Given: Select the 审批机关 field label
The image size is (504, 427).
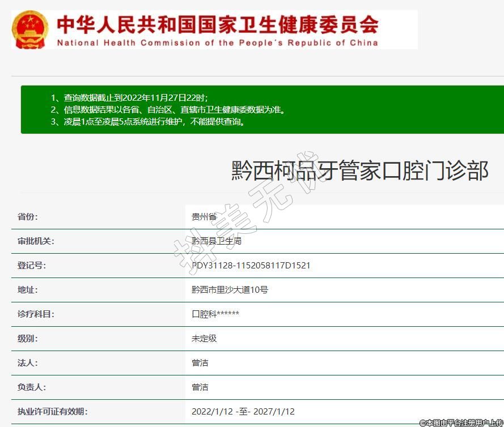Looking at the screenshot, I should click(x=36, y=241).
